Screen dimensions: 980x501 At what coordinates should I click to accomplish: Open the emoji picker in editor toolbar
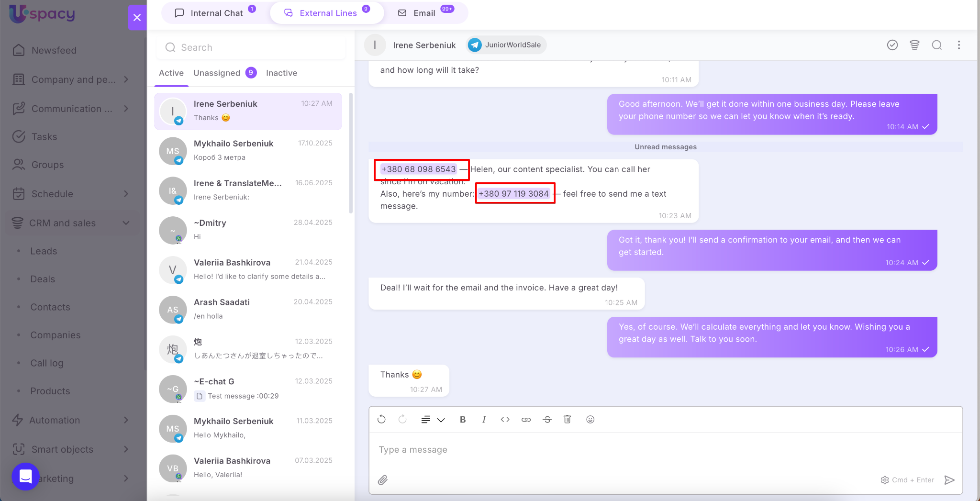590,420
